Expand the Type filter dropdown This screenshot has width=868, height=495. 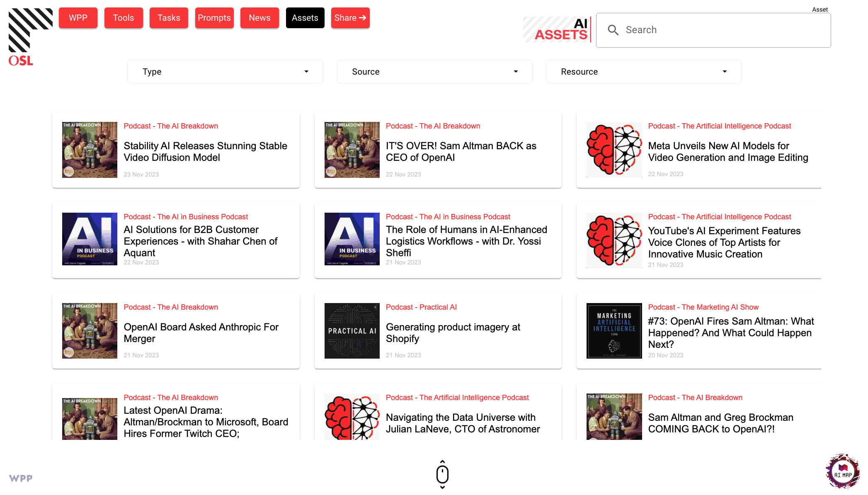coord(225,72)
